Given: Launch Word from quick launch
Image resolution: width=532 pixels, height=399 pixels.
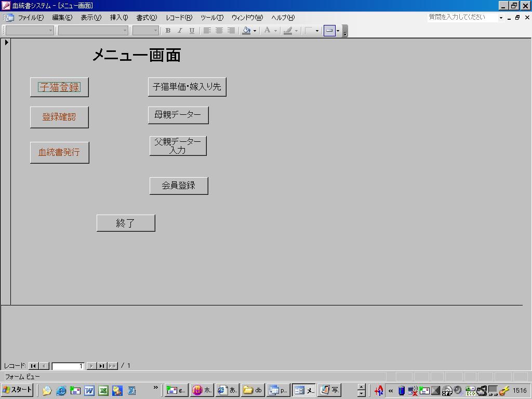Looking at the screenshot, I should (x=89, y=391).
